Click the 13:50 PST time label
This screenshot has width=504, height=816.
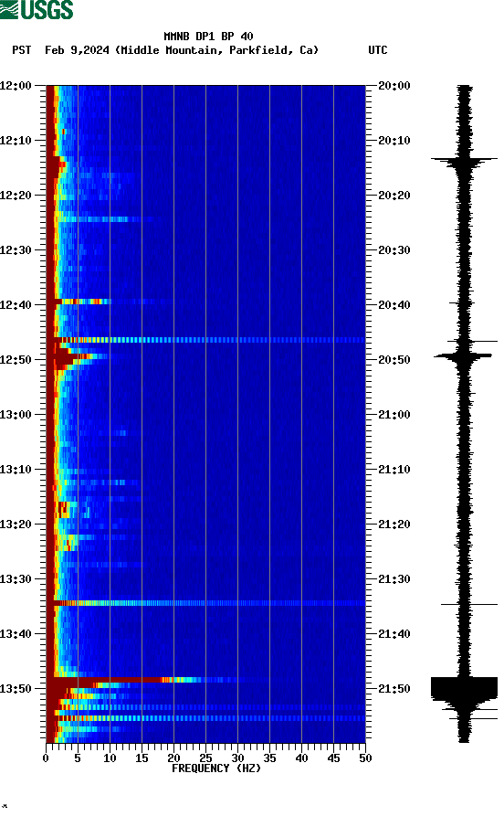(16, 689)
